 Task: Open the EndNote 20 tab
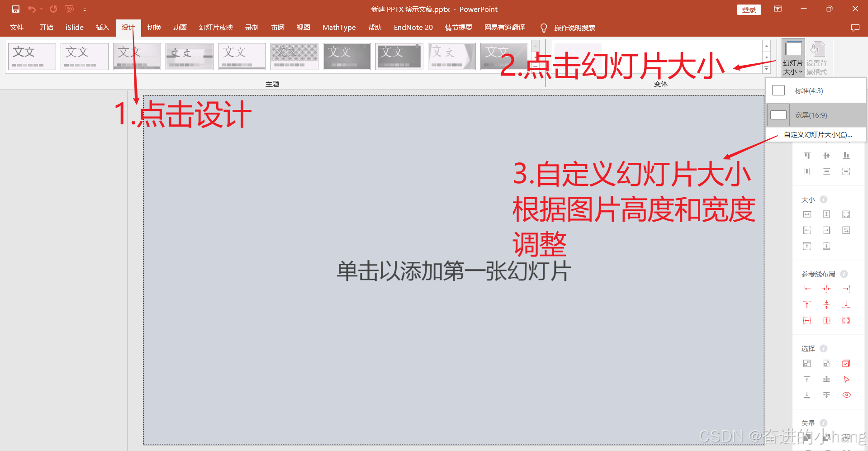click(x=413, y=28)
